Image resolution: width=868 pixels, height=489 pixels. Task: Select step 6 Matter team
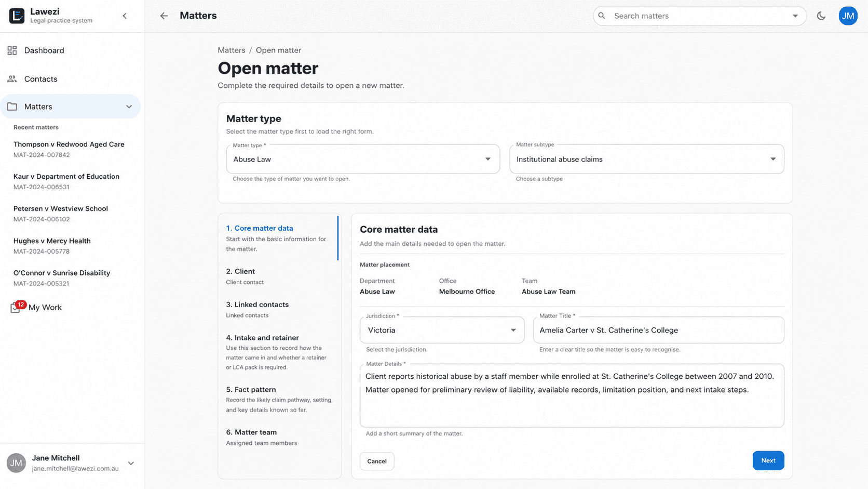(x=279, y=437)
